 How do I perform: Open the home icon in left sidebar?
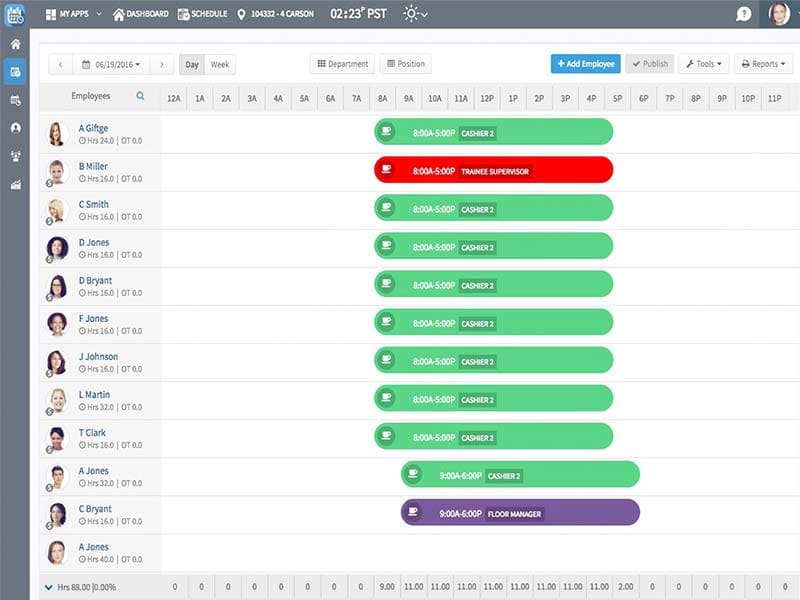pos(15,44)
